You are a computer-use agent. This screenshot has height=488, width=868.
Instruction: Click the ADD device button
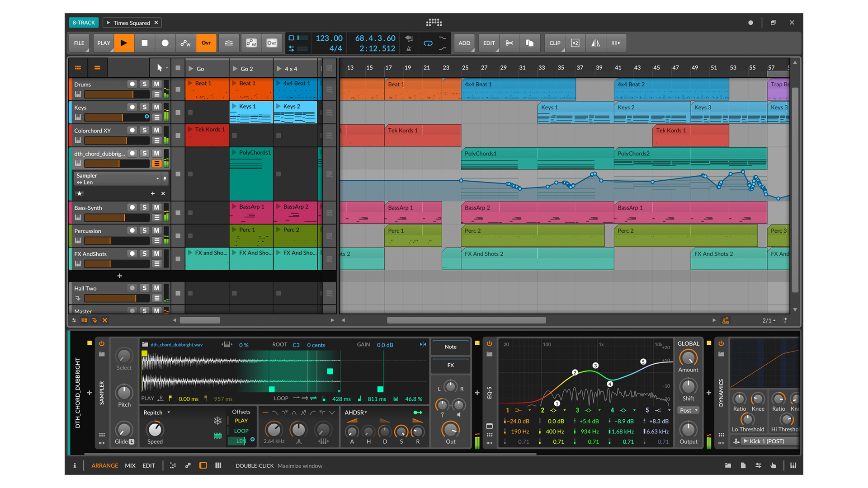(464, 43)
